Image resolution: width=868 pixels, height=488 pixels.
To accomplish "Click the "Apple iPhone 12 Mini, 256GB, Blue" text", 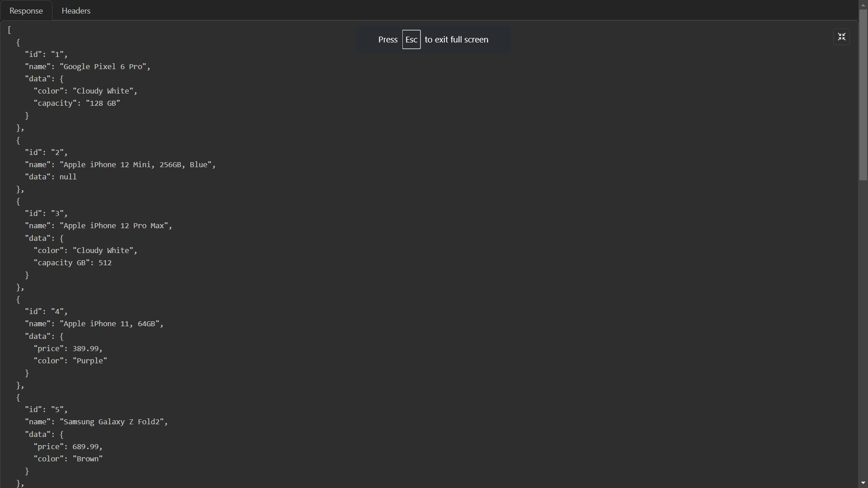I will 136,164.
